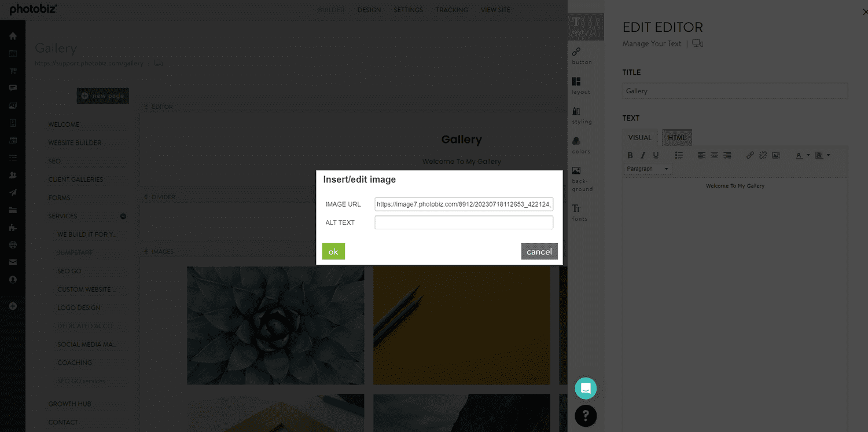Image resolution: width=868 pixels, height=432 pixels.
Task: Click ok in the Insert/edit image dialog
Action: click(x=333, y=251)
